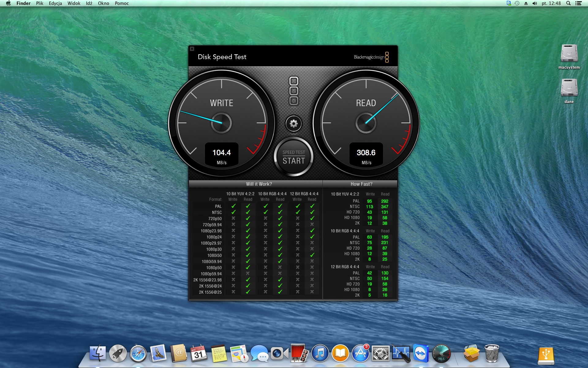Image resolution: width=588 pixels, height=368 pixels.
Task: Click read result 308.6 MB/s
Action: pyautogui.click(x=366, y=155)
